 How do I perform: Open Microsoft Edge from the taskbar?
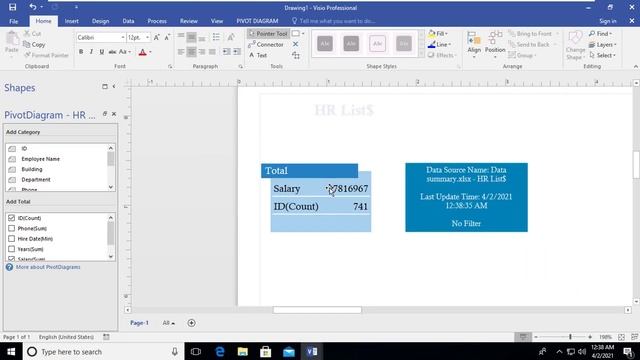(x=220, y=351)
